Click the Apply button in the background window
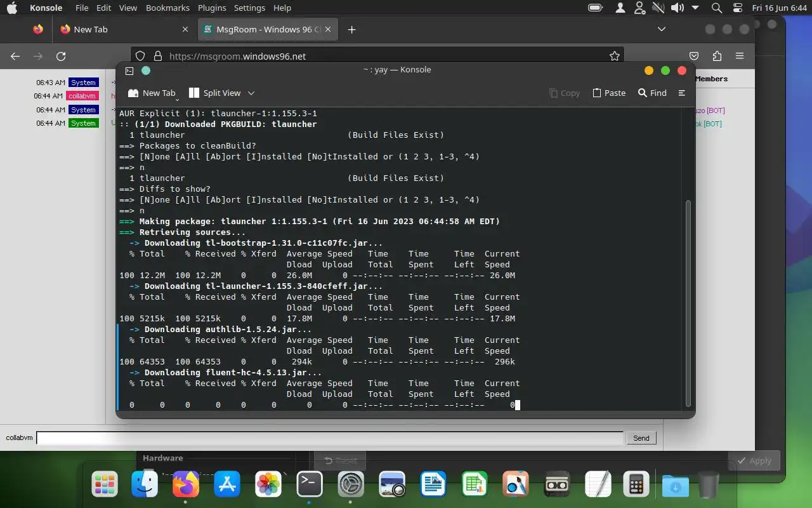 coord(754,461)
